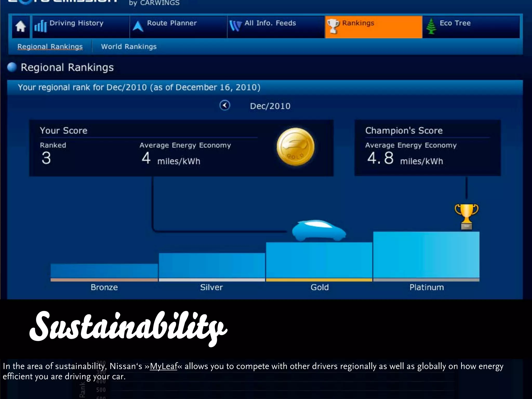Select the Rankings tab
The image size is (532, 399).
pyautogui.click(x=374, y=27)
